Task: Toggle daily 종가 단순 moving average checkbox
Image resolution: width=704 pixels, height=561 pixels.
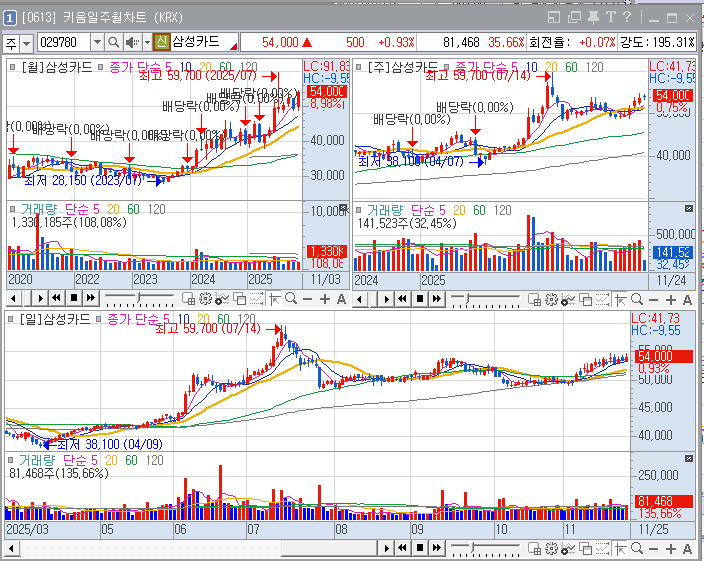Action: pos(99,319)
